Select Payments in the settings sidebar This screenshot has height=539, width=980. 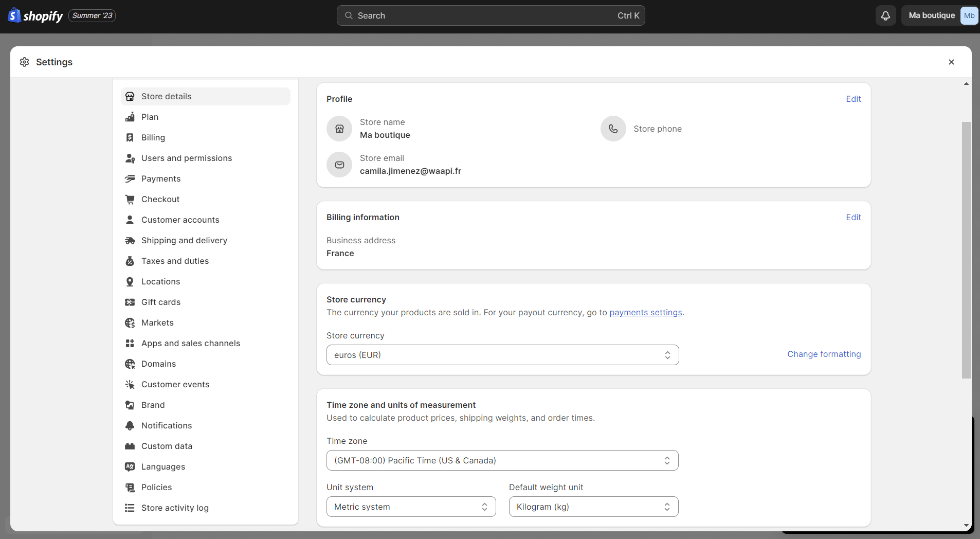(206, 178)
